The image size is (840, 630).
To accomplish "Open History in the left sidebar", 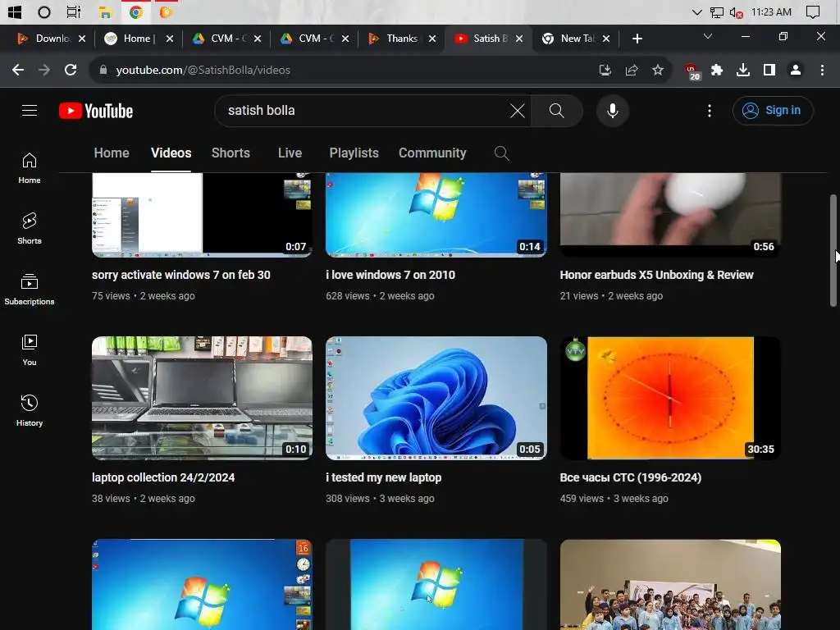I will tap(30, 411).
